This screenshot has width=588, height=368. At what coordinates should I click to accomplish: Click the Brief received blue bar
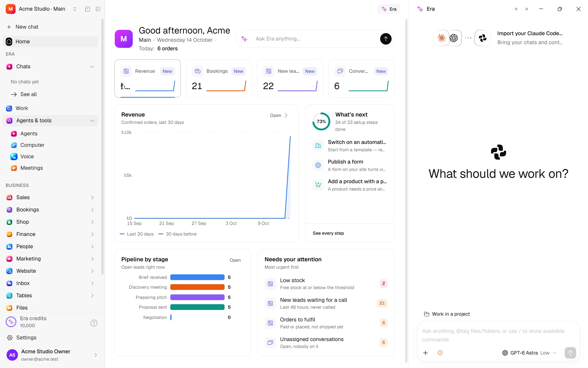pos(197,277)
